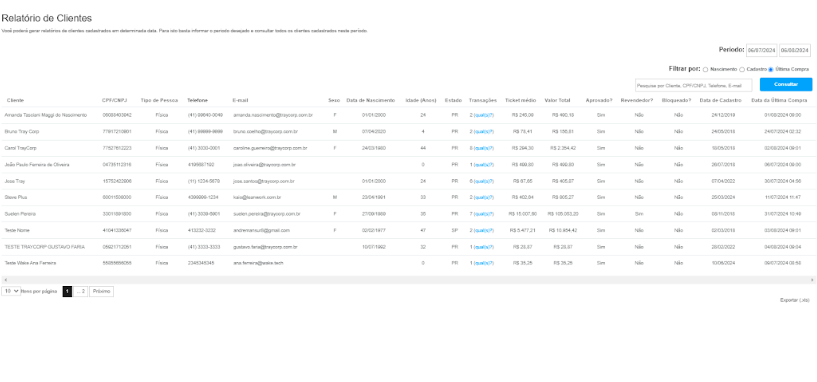Select client name Steve Plus
This screenshot has height=382, width=817.
[15, 198]
